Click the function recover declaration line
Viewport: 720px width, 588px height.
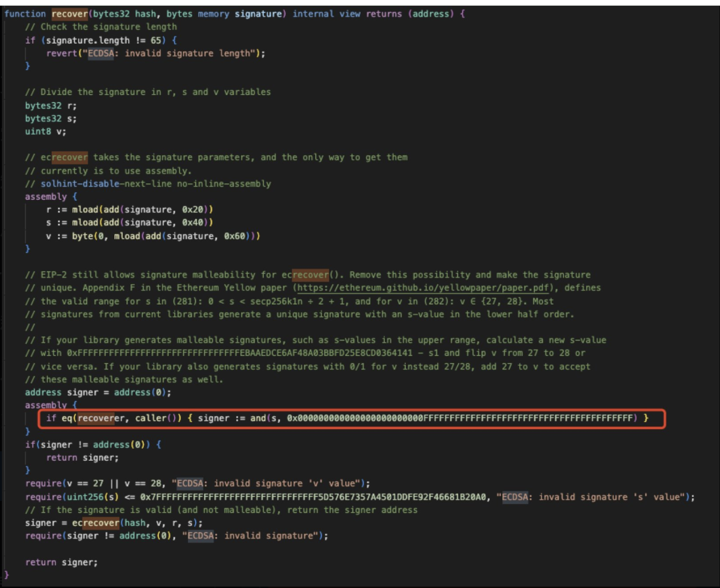point(234,14)
